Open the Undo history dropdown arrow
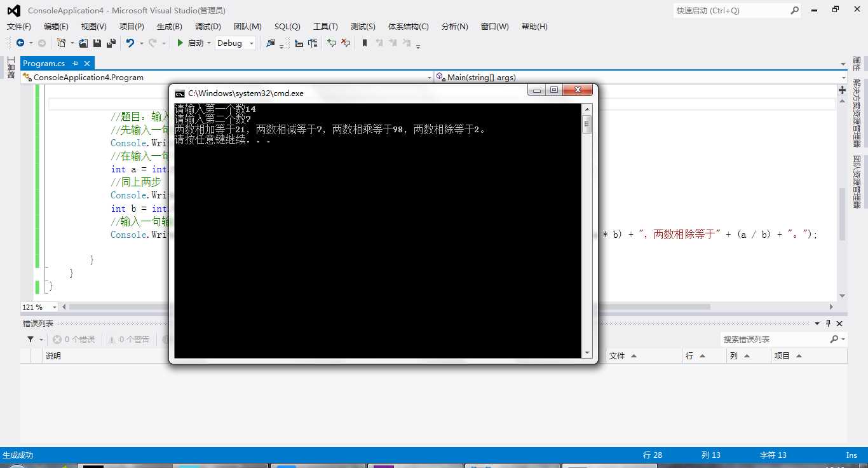The height and width of the screenshot is (468, 868). (x=141, y=43)
